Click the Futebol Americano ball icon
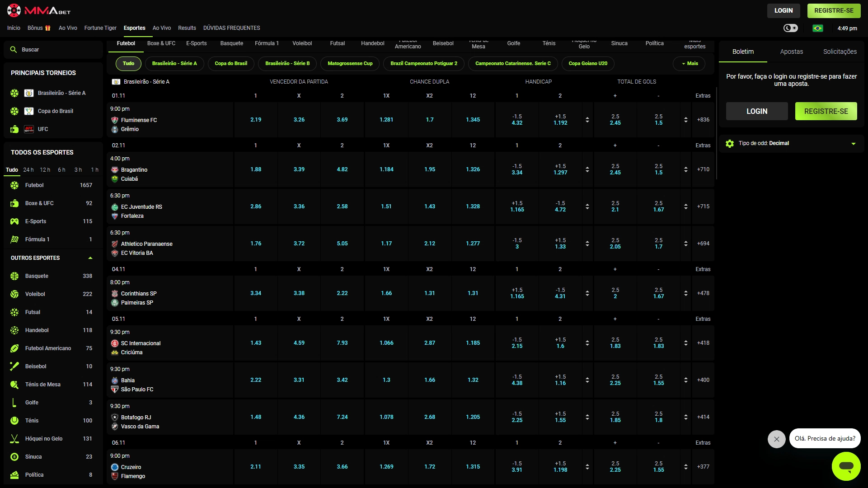Viewport: 868px width, 488px height. [x=14, y=348]
